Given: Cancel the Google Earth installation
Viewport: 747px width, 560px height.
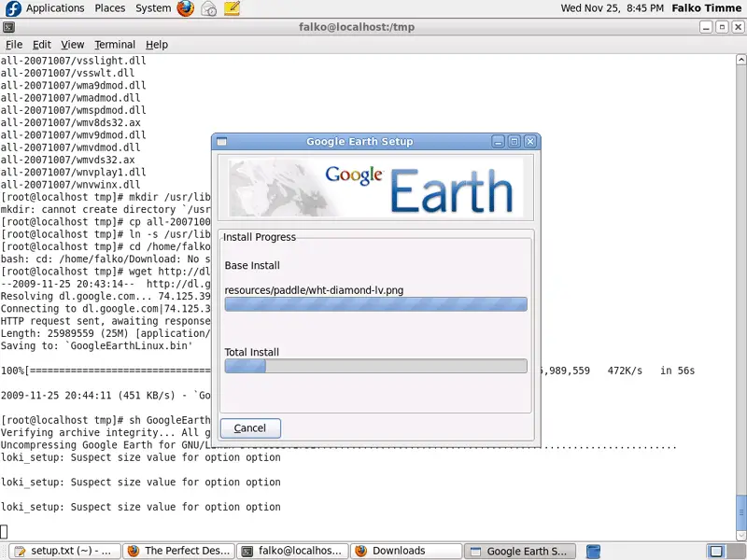Looking at the screenshot, I should (250, 428).
